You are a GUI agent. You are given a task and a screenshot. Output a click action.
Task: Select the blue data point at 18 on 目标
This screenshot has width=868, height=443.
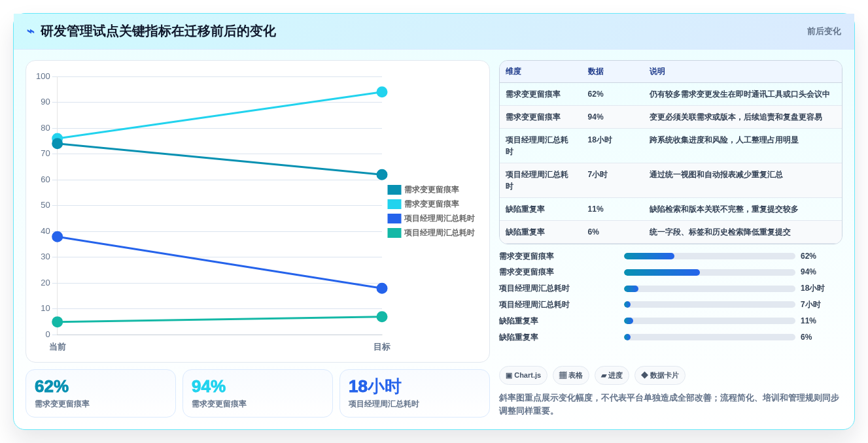pyautogui.click(x=382, y=288)
